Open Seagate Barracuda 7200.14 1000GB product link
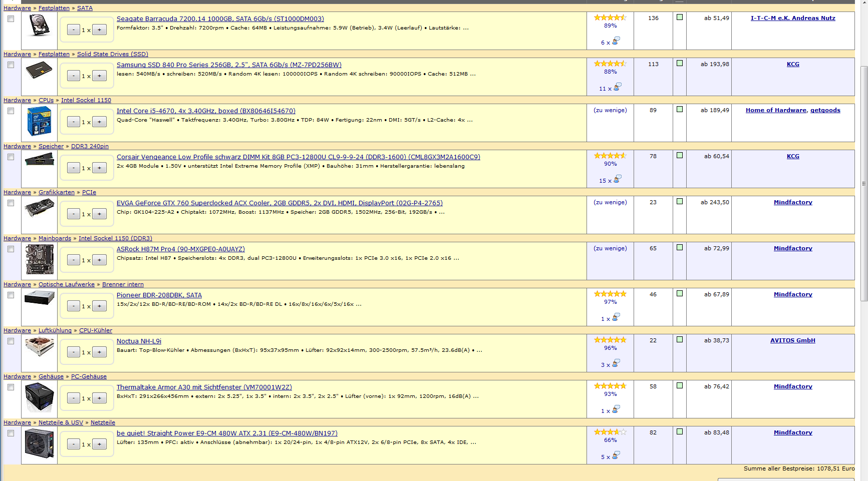 click(220, 19)
